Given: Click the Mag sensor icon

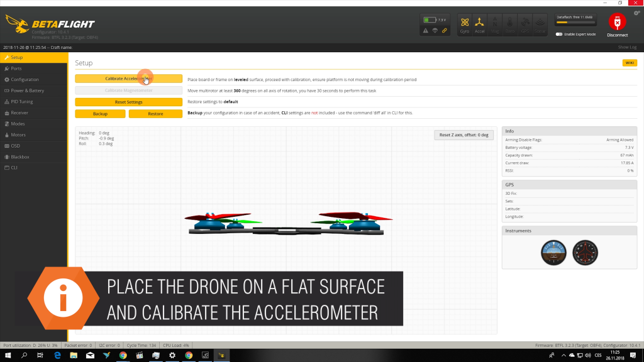Looking at the screenshot, I should (x=494, y=25).
